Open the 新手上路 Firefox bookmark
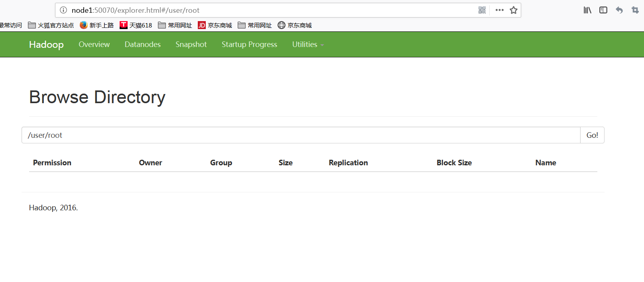644x282 pixels. point(97,25)
